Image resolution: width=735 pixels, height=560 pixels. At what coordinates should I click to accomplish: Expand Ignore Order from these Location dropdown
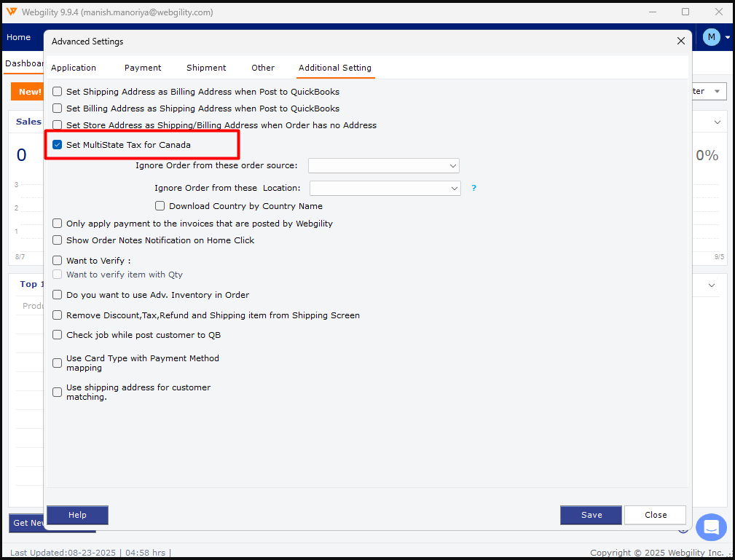point(385,188)
